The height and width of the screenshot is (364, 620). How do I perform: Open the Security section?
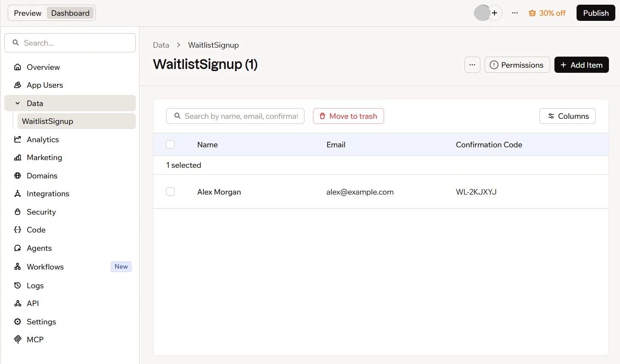[x=70, y=212]
